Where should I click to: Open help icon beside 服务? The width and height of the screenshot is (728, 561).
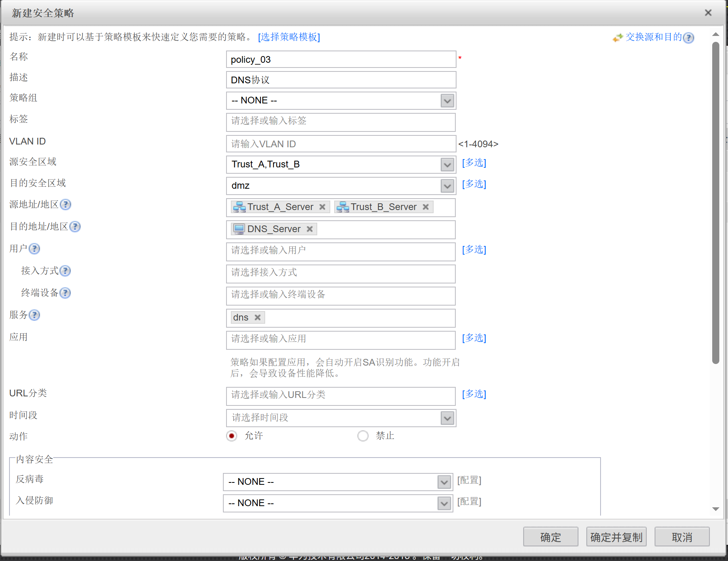coord(34,315)
